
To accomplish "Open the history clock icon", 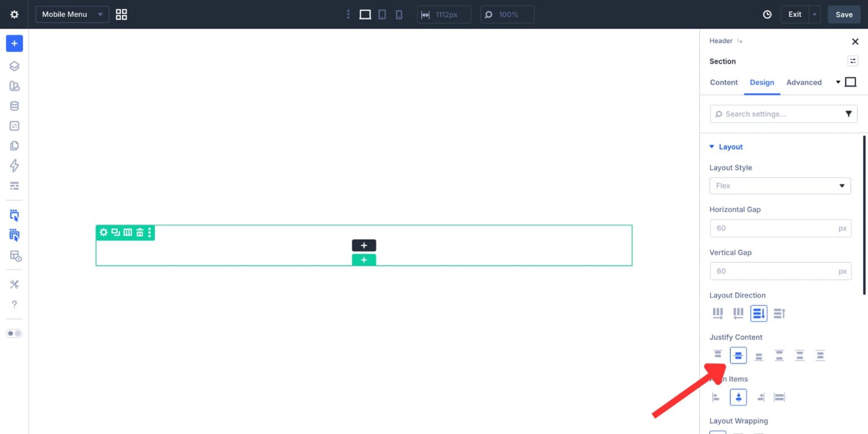I will click(767, 15).
